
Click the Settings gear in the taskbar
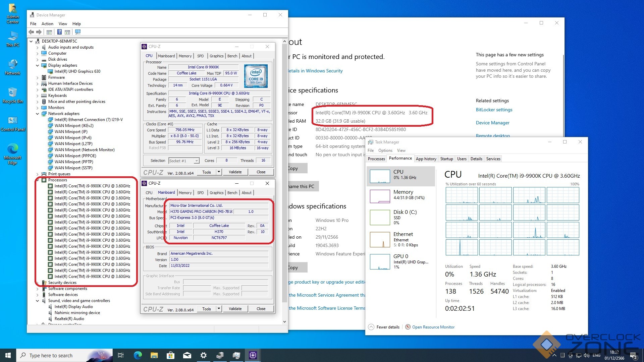click(203, 355)
